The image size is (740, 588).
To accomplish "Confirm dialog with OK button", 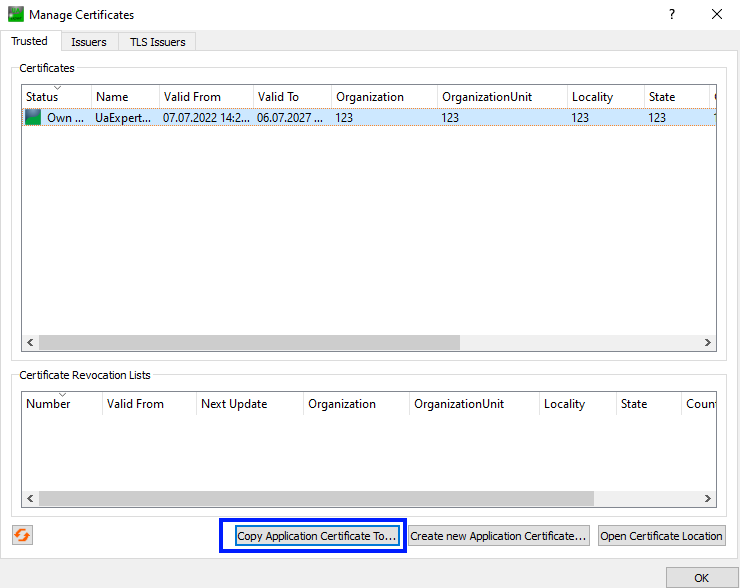I will tap(701, 577).
